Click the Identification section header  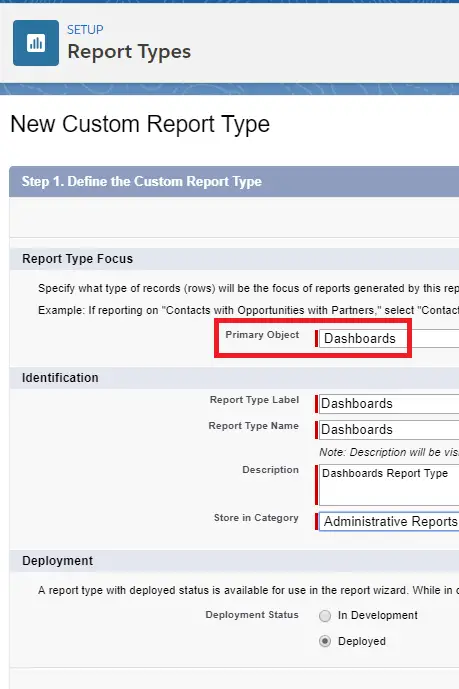pos(60,378)
